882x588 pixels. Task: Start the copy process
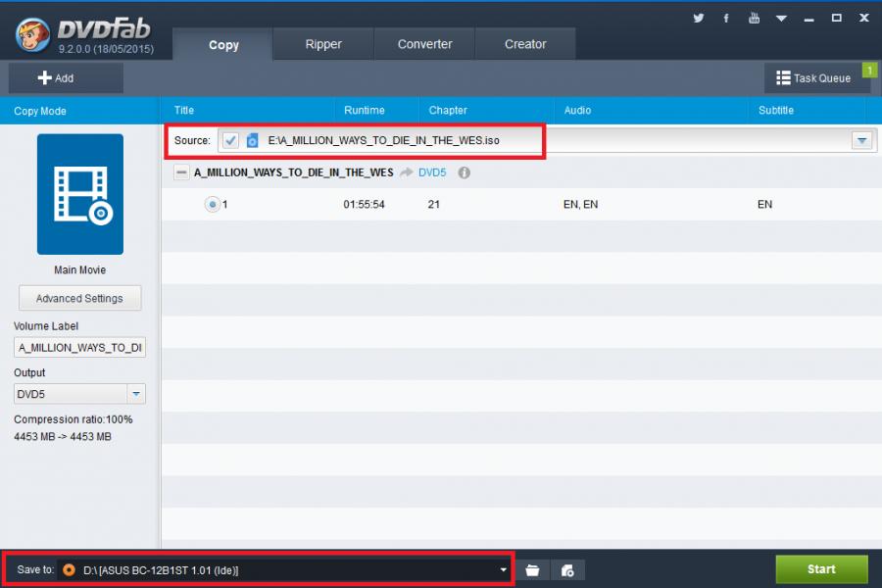pyautogui.click(x=822, y=568)
